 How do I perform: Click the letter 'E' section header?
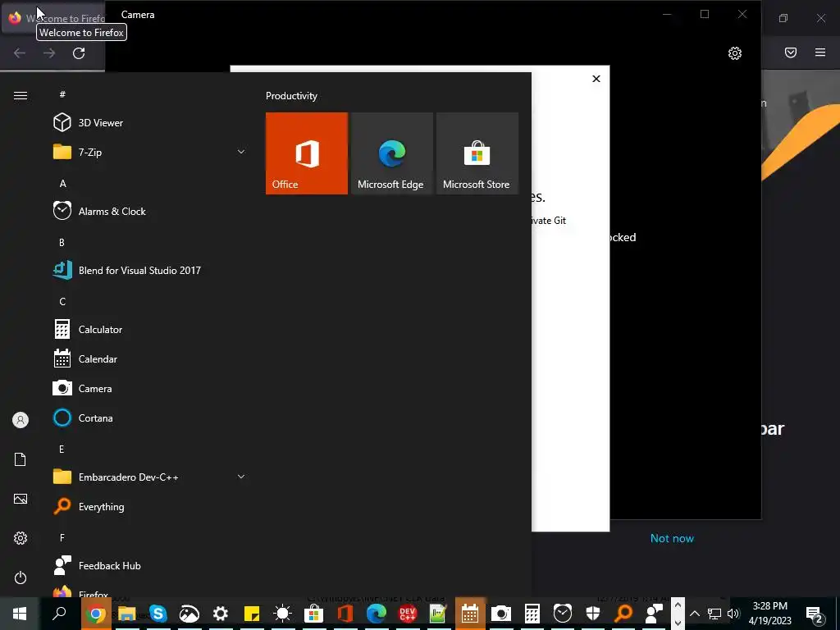tap(62, 449)
